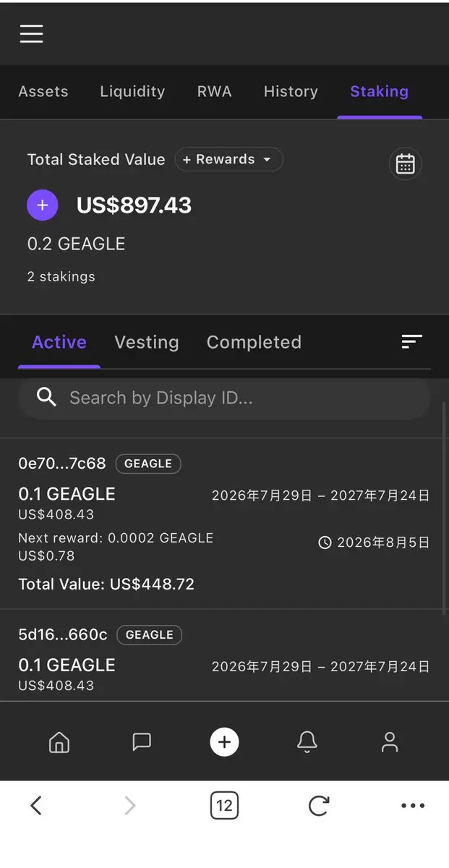Focus the Search by Display ID field
The width and height of the screenshot is (449, 868).
coord(224,398)
